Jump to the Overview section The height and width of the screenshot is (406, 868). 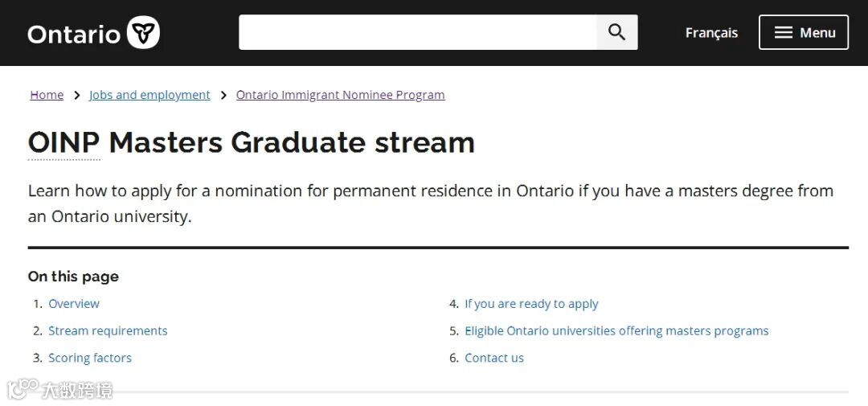[74, 304]
